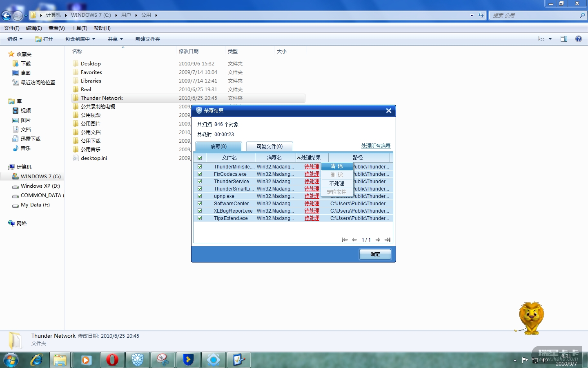Click the 打开 toolbar button
Image resolution: width=588 pixels, height=368 pixels.
(44, 39)
